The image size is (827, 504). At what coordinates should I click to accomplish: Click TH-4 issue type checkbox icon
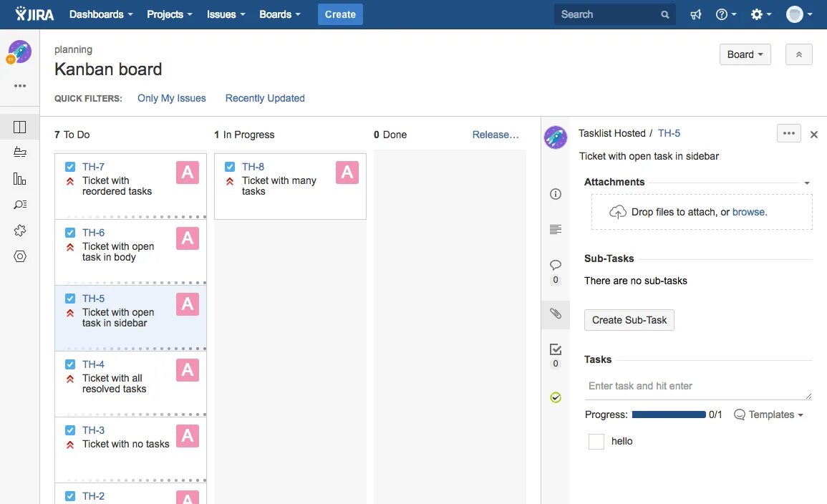click(x=70, y=364)
